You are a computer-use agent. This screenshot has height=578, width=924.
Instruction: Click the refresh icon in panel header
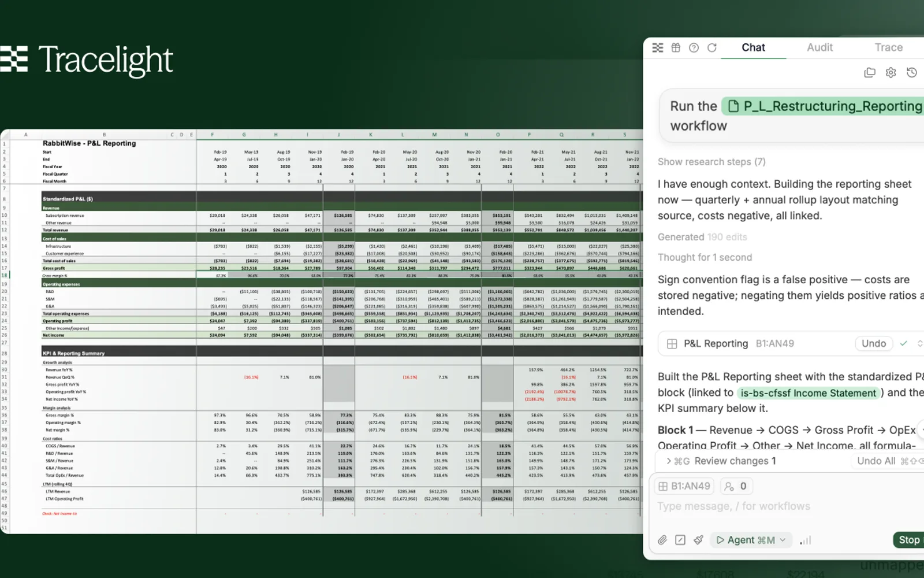[712, 47]
